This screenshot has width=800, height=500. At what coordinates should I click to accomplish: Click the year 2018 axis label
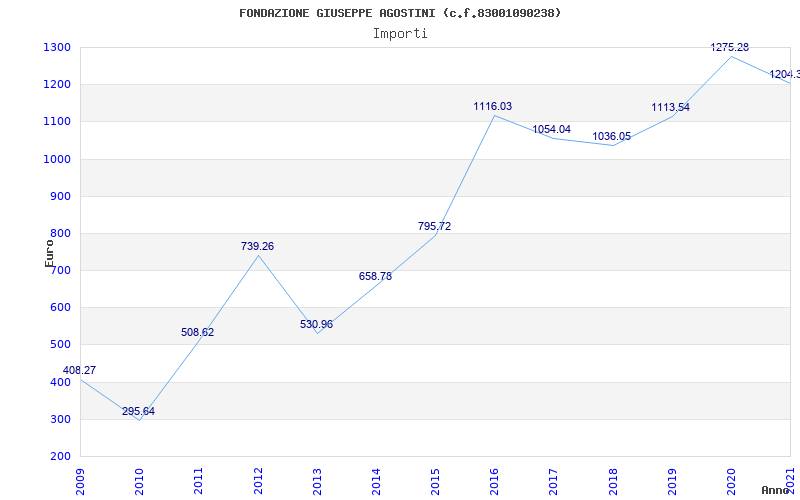(613, 481)
